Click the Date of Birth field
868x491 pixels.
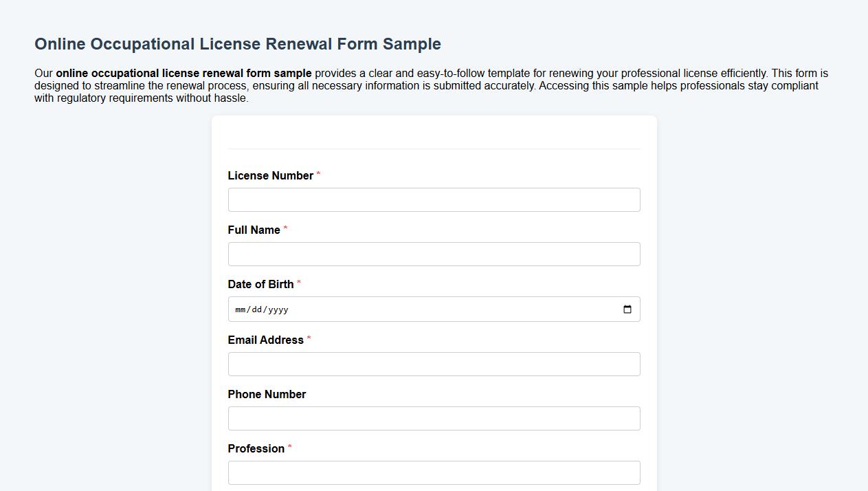coord(434,309)
